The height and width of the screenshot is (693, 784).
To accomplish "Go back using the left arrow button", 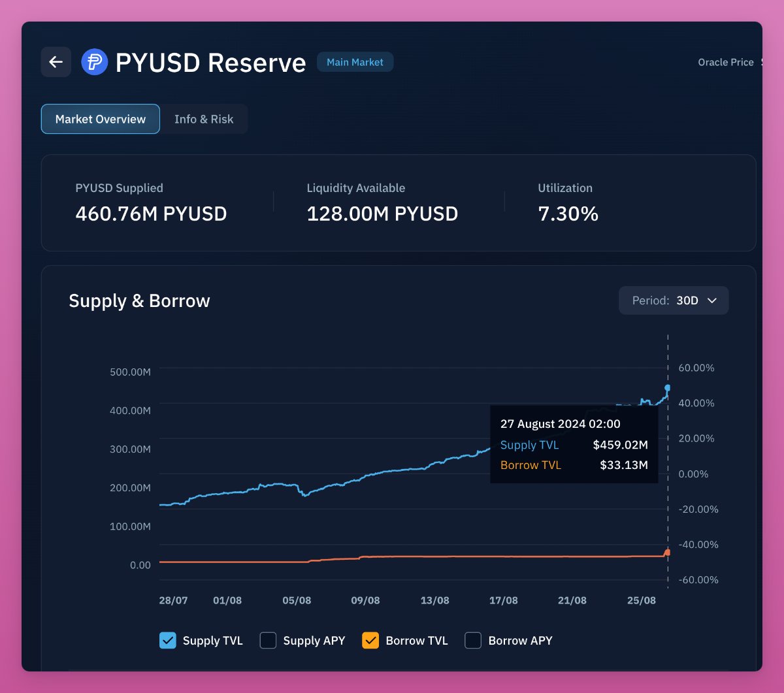I will (x=56, y=62).
